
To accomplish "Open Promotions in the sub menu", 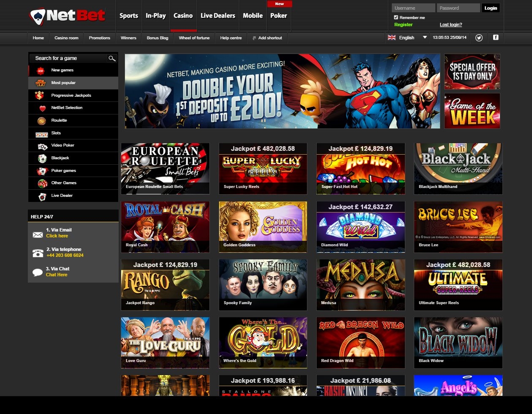I will pos(99,38).
